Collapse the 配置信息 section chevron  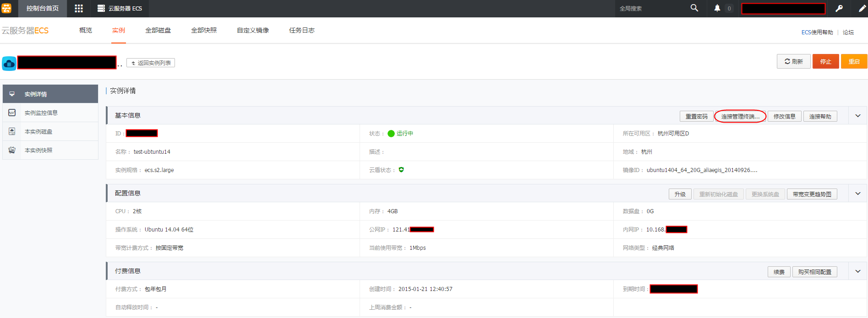[858, 194]
